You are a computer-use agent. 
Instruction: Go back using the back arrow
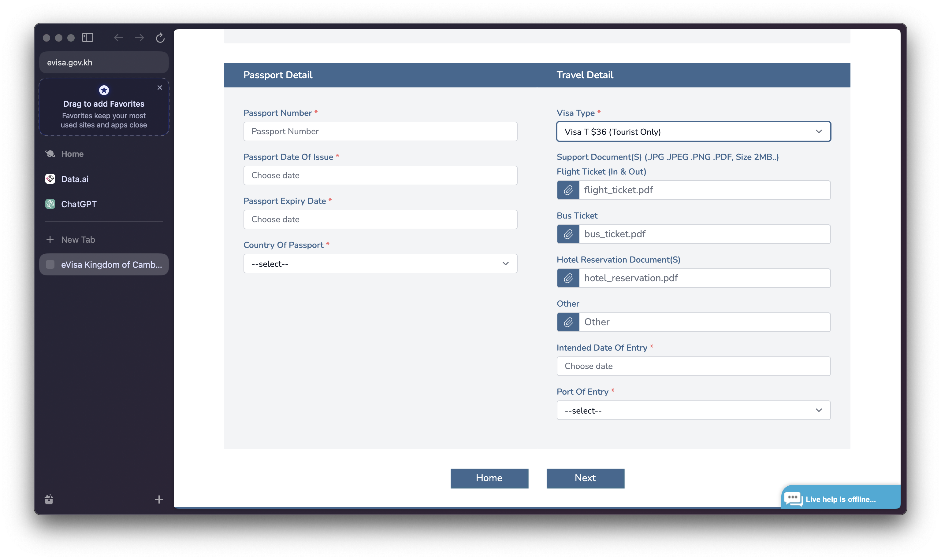[119, 38]
